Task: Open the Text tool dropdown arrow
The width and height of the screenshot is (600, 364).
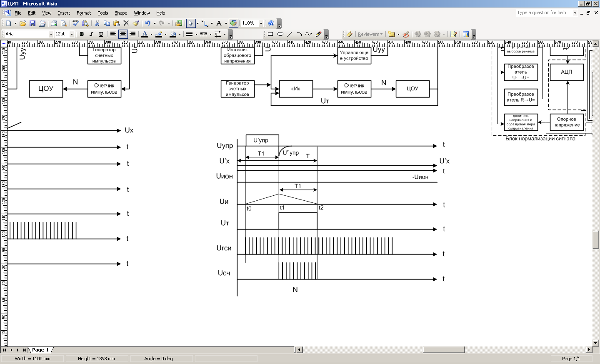Action: click(226, 23)
